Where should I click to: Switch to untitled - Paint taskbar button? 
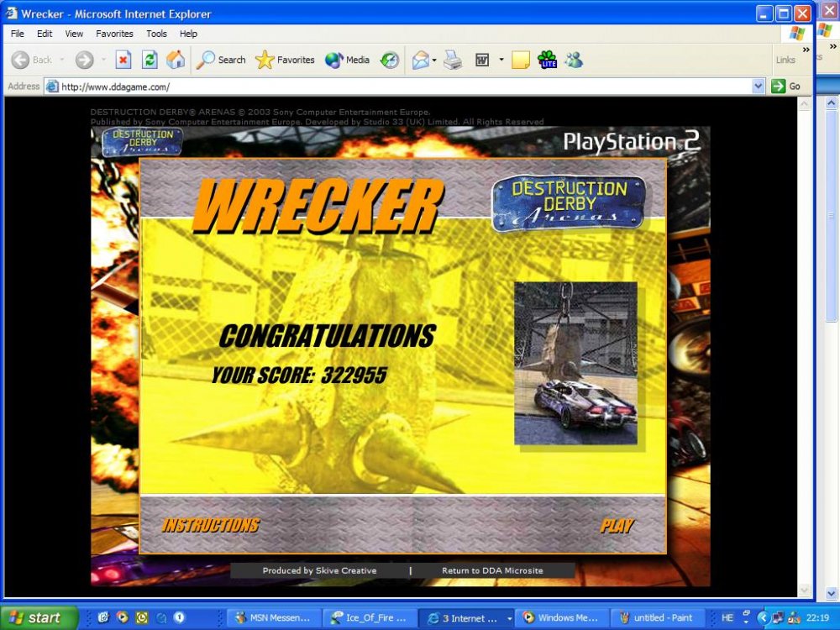tap(657, 618)
